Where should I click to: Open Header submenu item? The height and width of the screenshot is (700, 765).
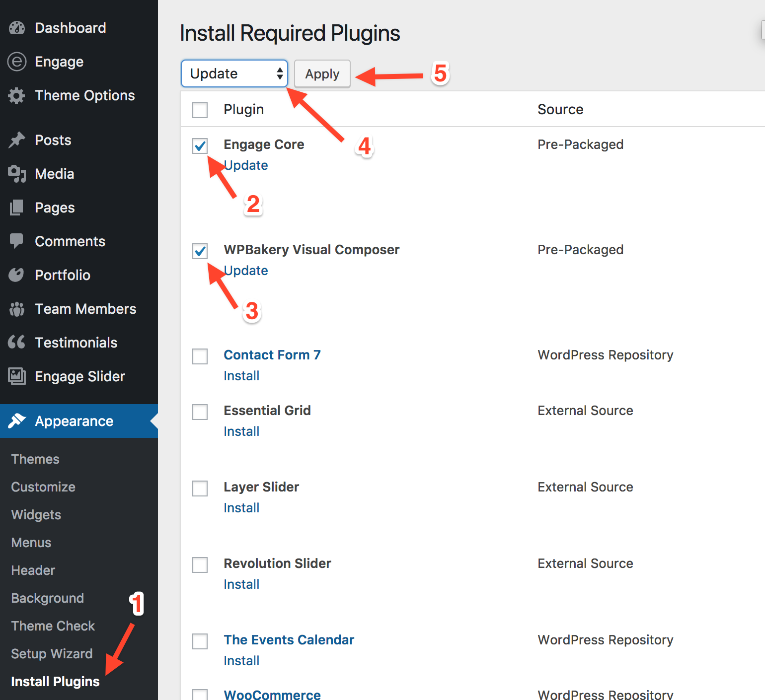pyautogui.click(x=33, y=570)
